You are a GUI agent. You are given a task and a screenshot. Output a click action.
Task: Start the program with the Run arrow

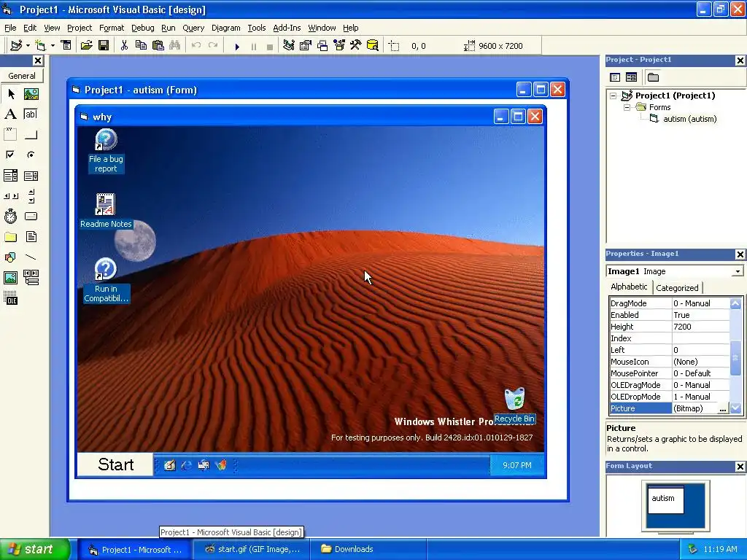[237, 46]
